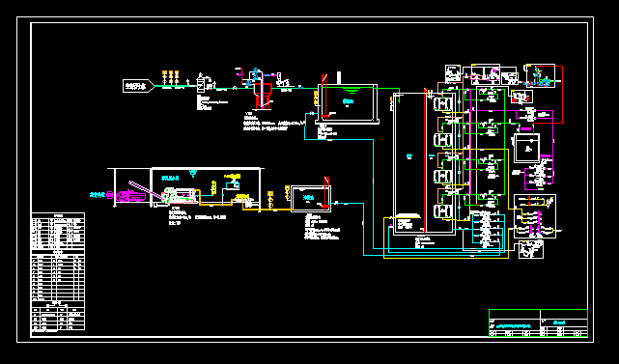The height and width of the screenshot is (364, 619).
Task: Select the cyan room title inside the building
Action: pos(171,178)
